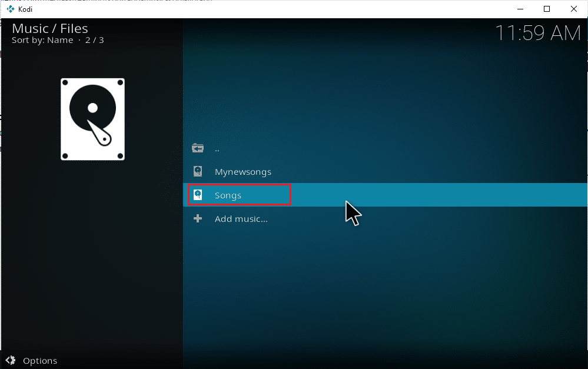Click the plus icon beside Add music

(x=198, y=218)
